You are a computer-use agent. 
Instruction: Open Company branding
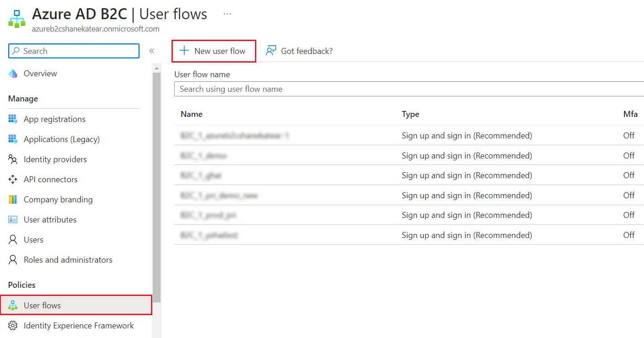coord(58,200)
